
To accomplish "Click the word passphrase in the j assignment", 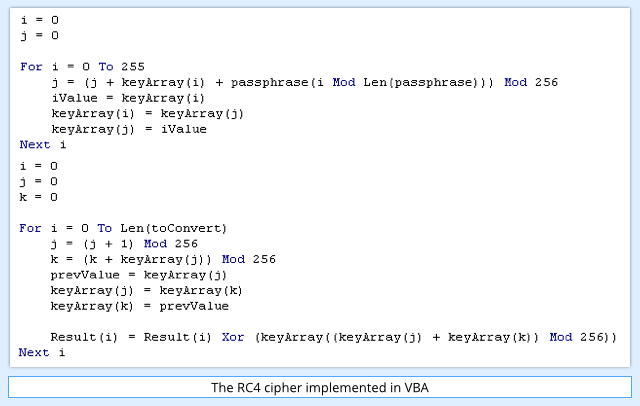I will click(269, 82).
